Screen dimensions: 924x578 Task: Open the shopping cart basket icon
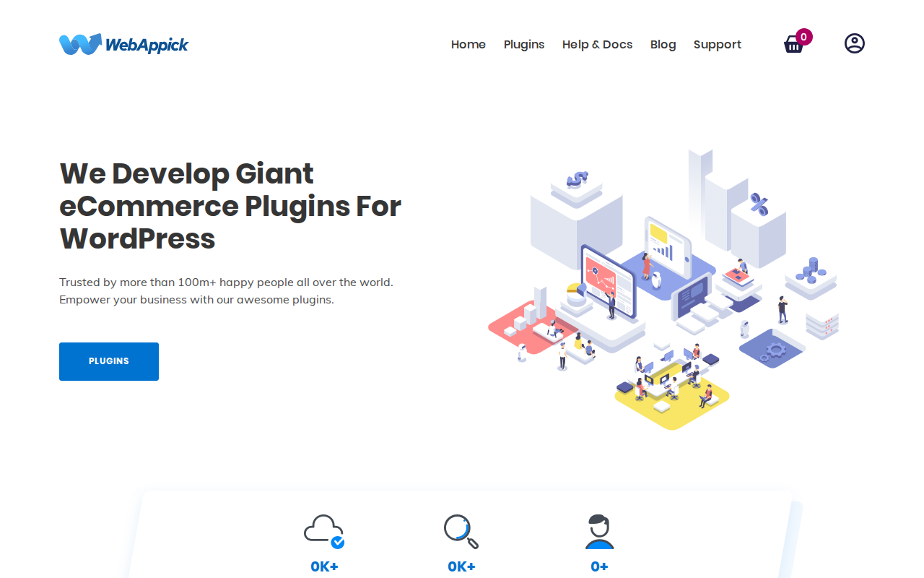793,45
